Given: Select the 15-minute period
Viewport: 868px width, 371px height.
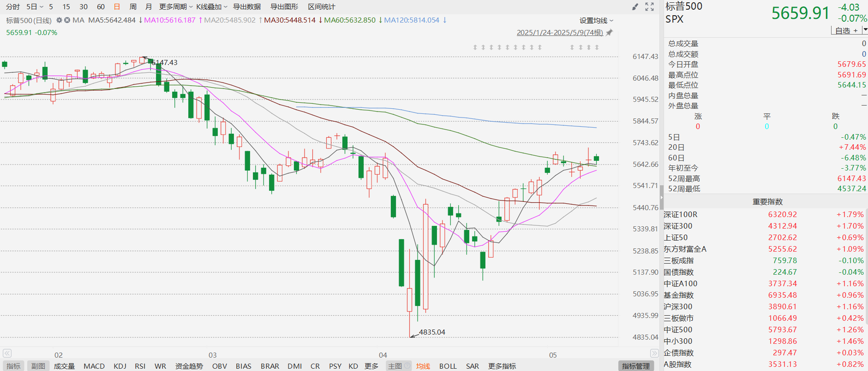Looking at the screenshot, I should [66, 7].
